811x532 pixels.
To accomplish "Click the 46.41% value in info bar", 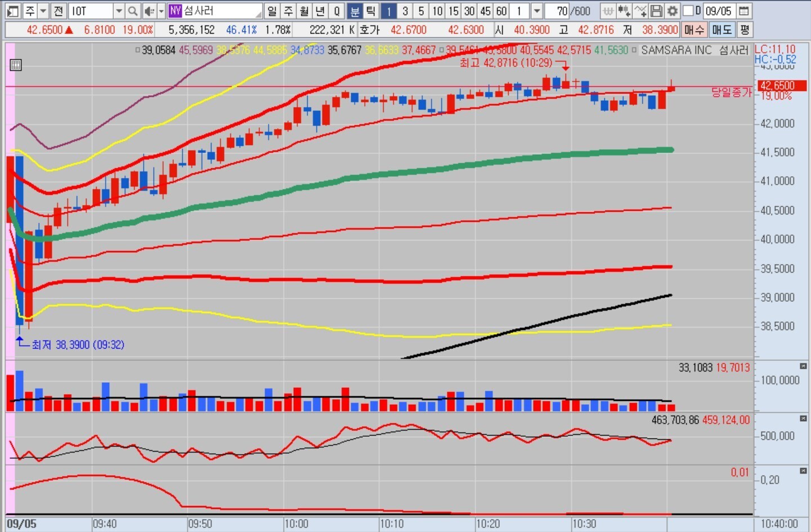I will [241, 29].
